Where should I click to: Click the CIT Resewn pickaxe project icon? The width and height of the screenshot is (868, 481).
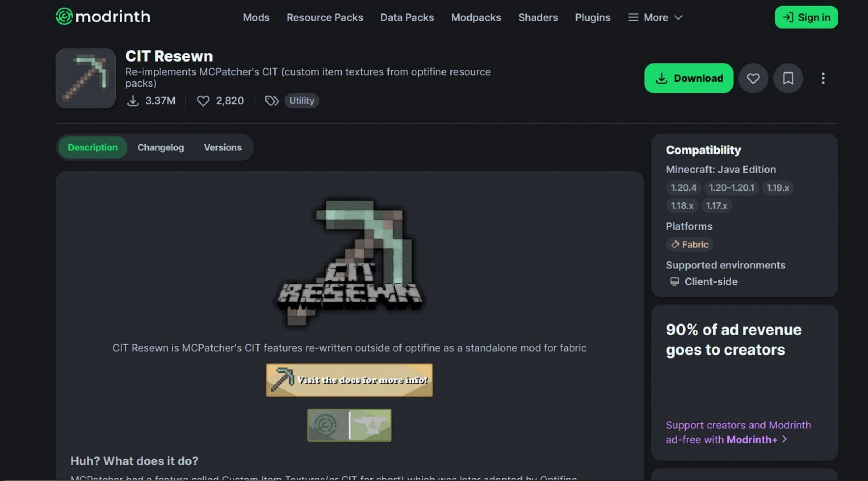pyautogui.click(x=85, y=78)
